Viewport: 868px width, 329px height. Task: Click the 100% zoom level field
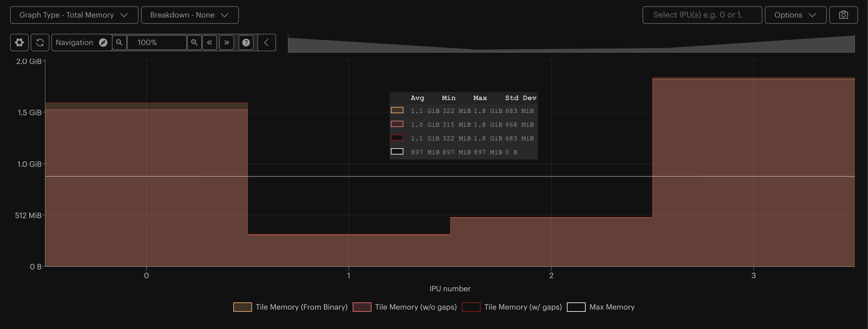pos(157,43)
